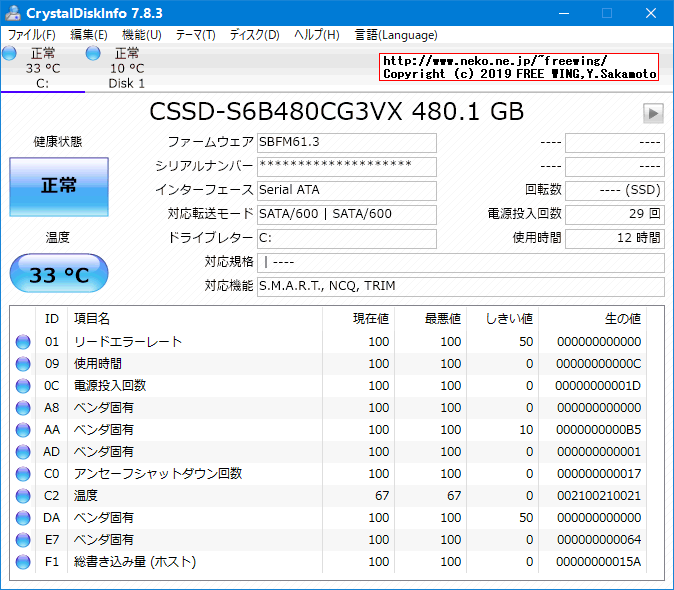674x590 pixels.
Task: Click raw value 002100210021
Action: tap(599, 496)
